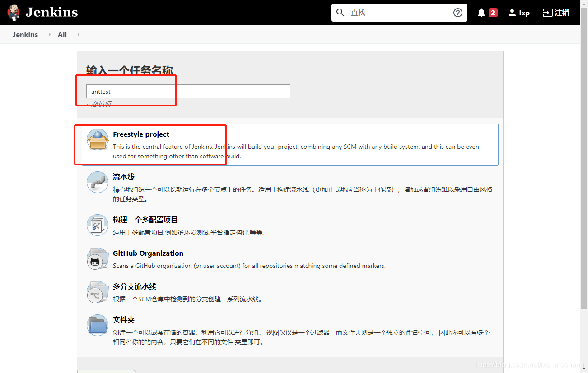
Task: Choose the GitHub Organization item title
Action: coord(148,253)
